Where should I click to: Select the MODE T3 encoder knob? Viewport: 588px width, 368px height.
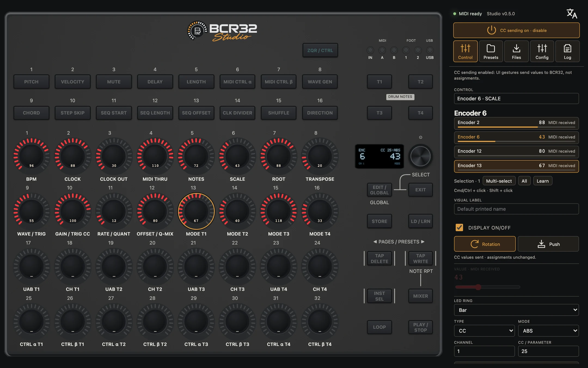tap(278, 211)
